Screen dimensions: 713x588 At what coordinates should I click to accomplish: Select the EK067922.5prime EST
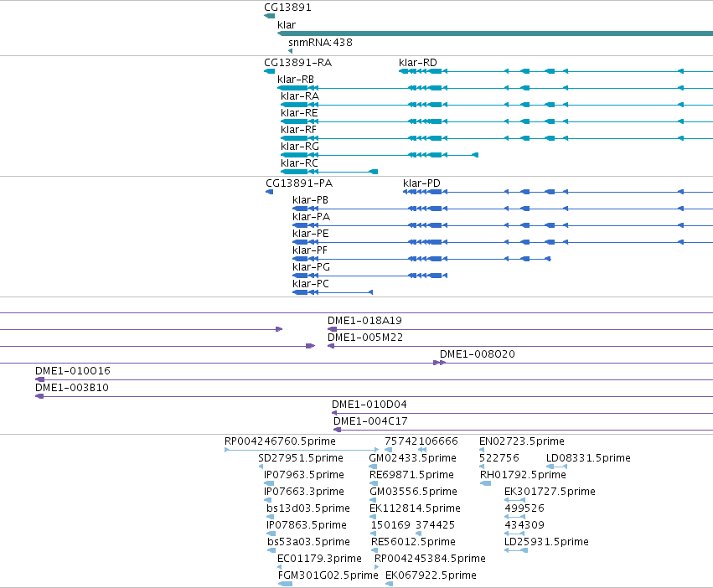tap(431, 575)
